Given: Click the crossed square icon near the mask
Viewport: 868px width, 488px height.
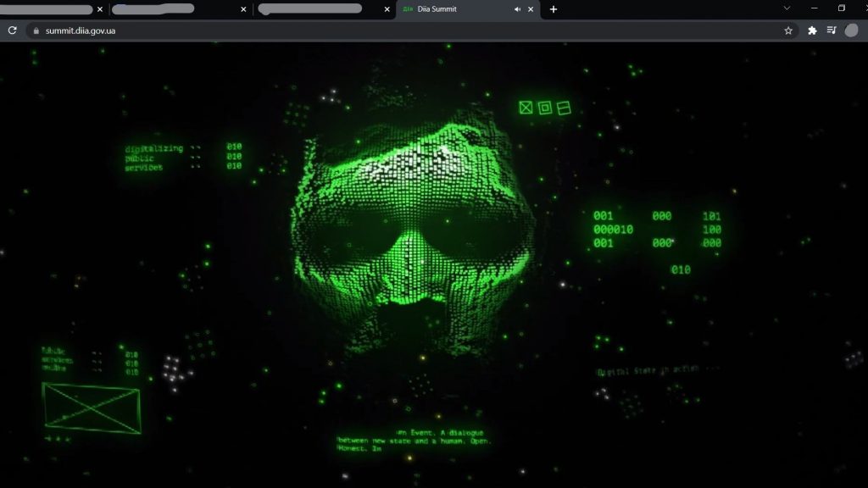Looking at the screenshot, I should pos(526,108).
